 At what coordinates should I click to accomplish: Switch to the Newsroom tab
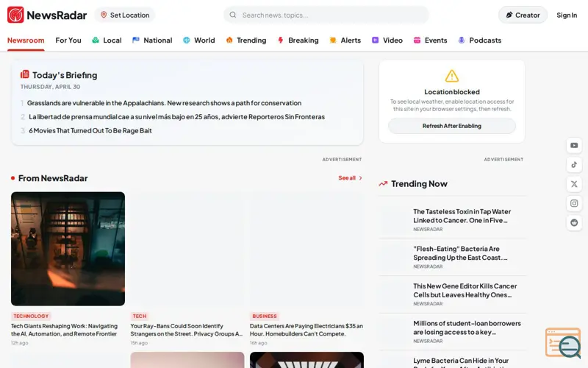point(26,40)
